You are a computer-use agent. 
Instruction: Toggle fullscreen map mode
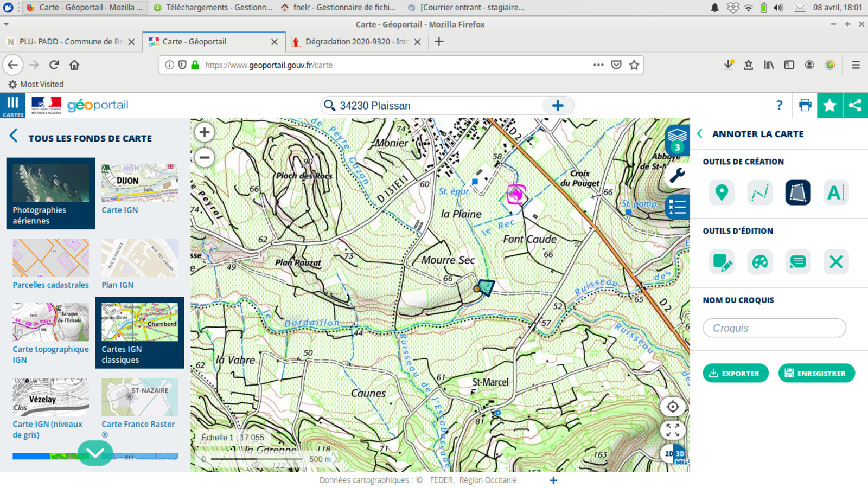tap(673, 431)
